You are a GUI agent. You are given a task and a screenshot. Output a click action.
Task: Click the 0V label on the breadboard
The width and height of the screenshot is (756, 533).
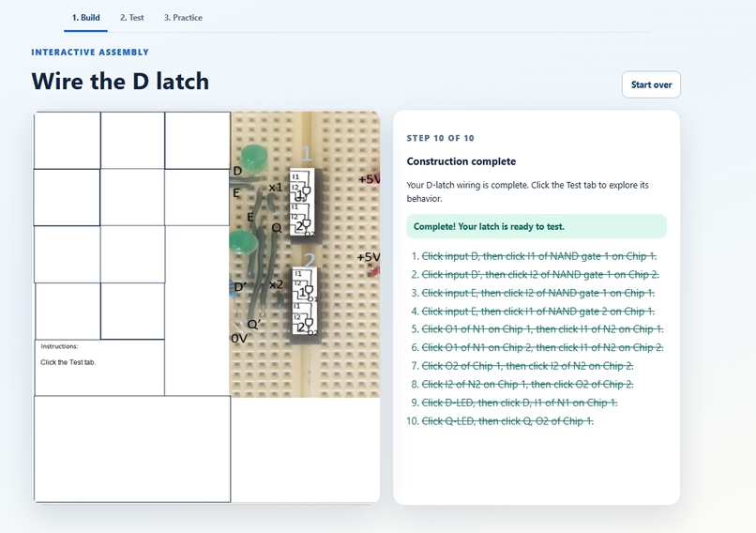(x=239, y=339)
